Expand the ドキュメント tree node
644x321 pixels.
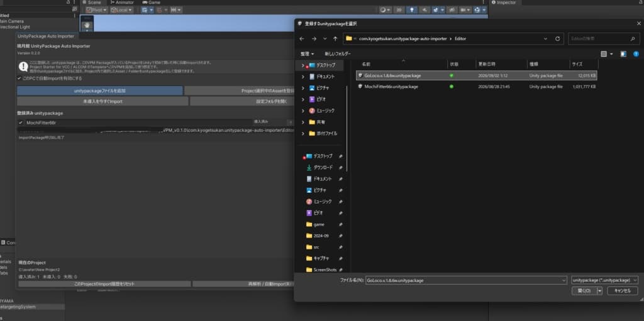[x=303, y=77]
